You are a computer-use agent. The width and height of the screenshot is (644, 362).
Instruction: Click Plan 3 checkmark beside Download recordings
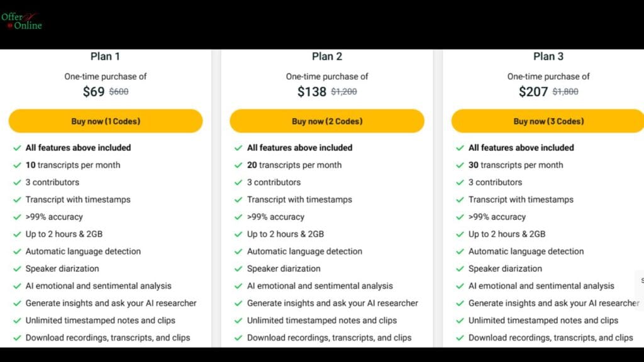[460, 337]
